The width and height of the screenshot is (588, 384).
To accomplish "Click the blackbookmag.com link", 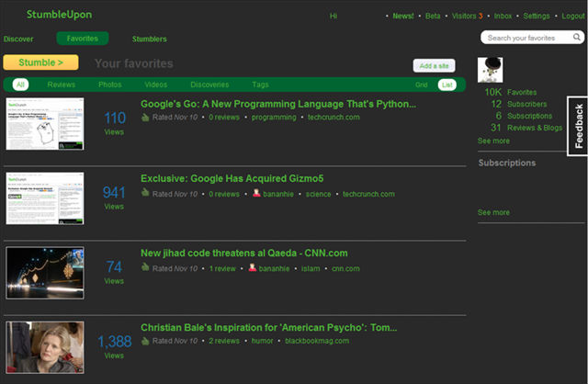I will [x=317, y=341].
